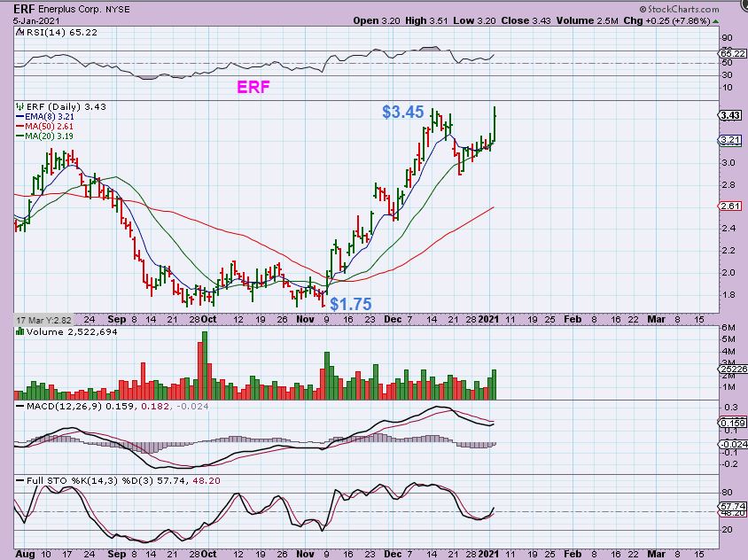Click the '6M' label on the volume axis
This screenshot has width=748, height=560.
(729, 327)
